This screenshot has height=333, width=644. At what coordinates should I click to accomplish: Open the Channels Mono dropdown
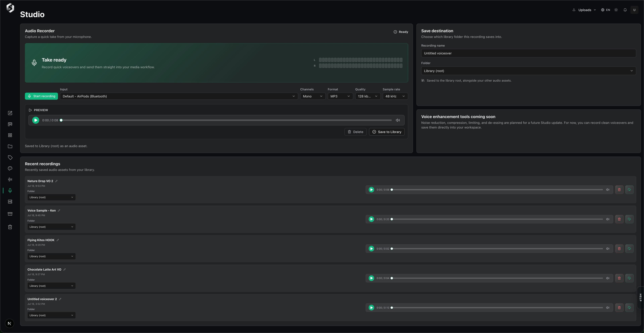(x=313, y=96)
